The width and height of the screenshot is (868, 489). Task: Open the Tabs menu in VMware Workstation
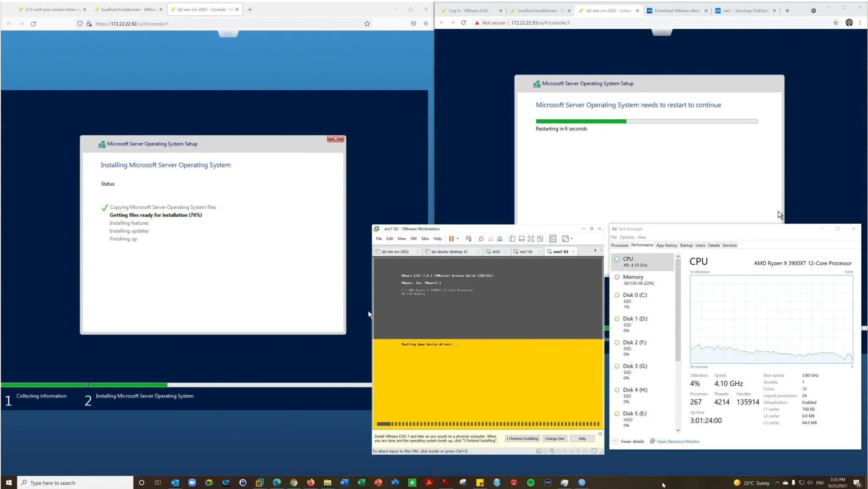pyautogui.click(x=425, y=239)
